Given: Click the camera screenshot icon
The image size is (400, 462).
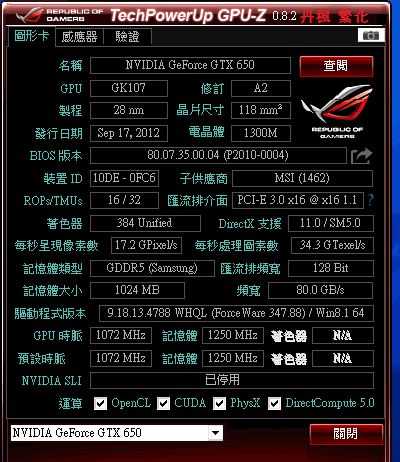Looking at the screenshot, I should (x=371, y=35).
